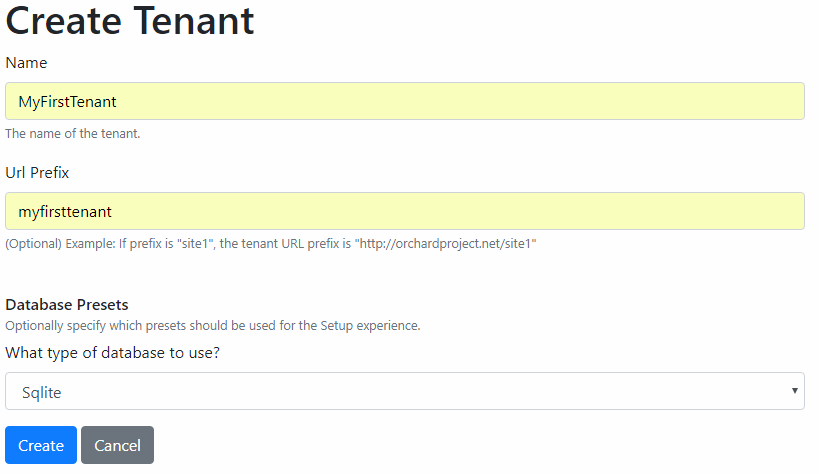Click the orchardproject.net/site1 example URL text
The width and height of the screenshot is (819, 474).
446,244
